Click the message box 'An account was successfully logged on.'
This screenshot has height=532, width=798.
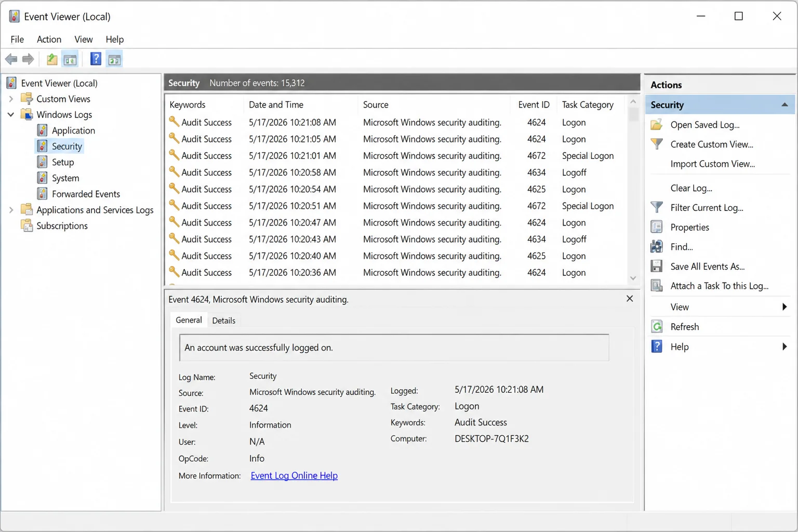[x=394, y=348]
